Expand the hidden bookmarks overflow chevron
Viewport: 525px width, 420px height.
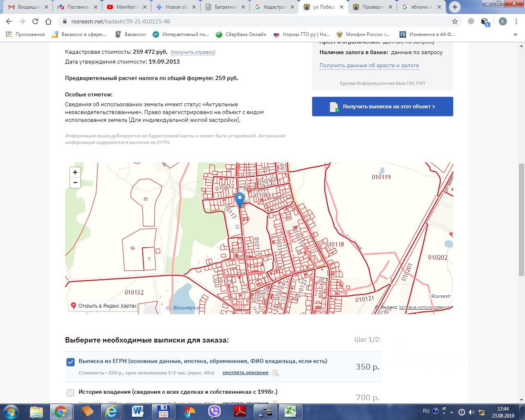[515, 34]
